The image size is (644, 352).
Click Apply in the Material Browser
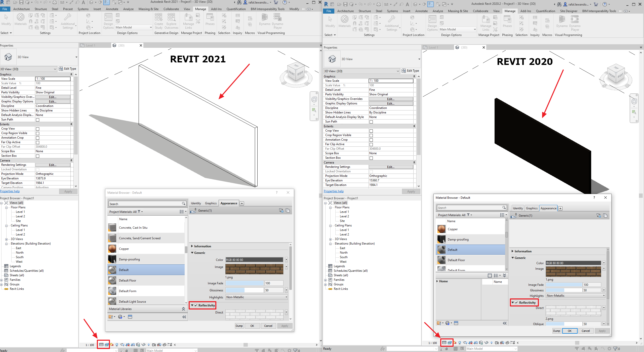pos(285,326)
